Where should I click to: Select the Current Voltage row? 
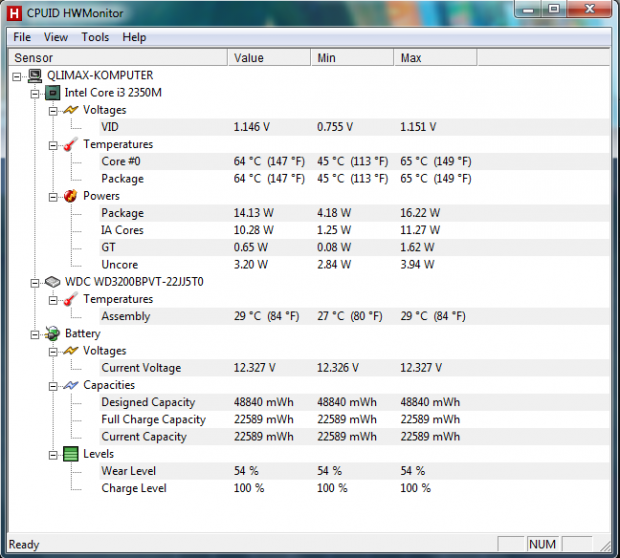[354, 368]
